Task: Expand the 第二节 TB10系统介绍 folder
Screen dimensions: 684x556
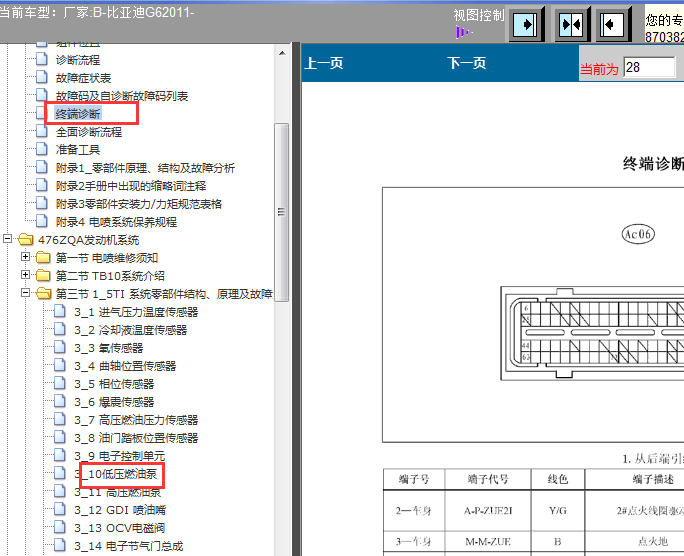Action: pos(25,274)
